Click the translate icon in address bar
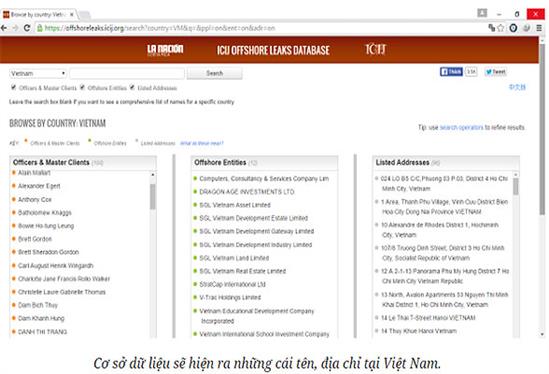The width and height of the screenshot is (549, 374). (x=492, y=28)
